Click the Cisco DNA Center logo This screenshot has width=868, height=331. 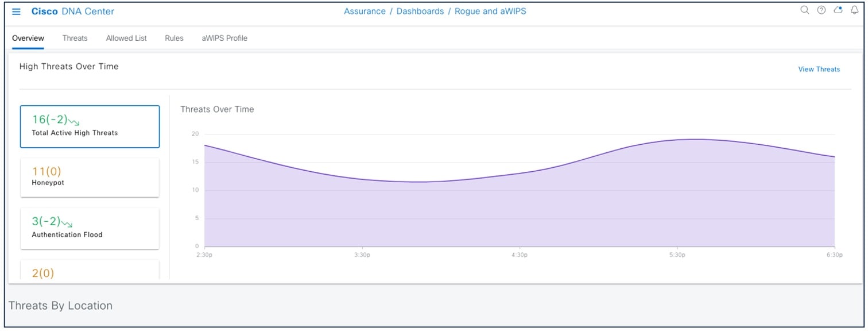click(x=73, y=11)
